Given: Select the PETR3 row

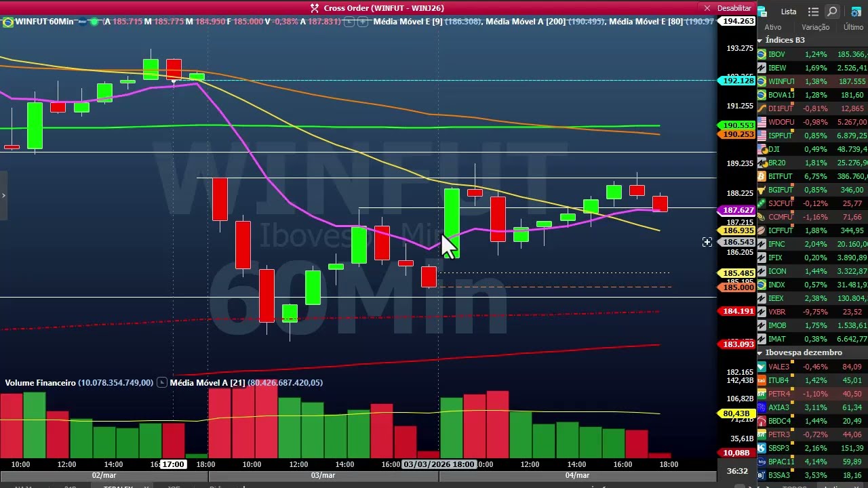Looking at the screenshot, I should click(812, 434).
